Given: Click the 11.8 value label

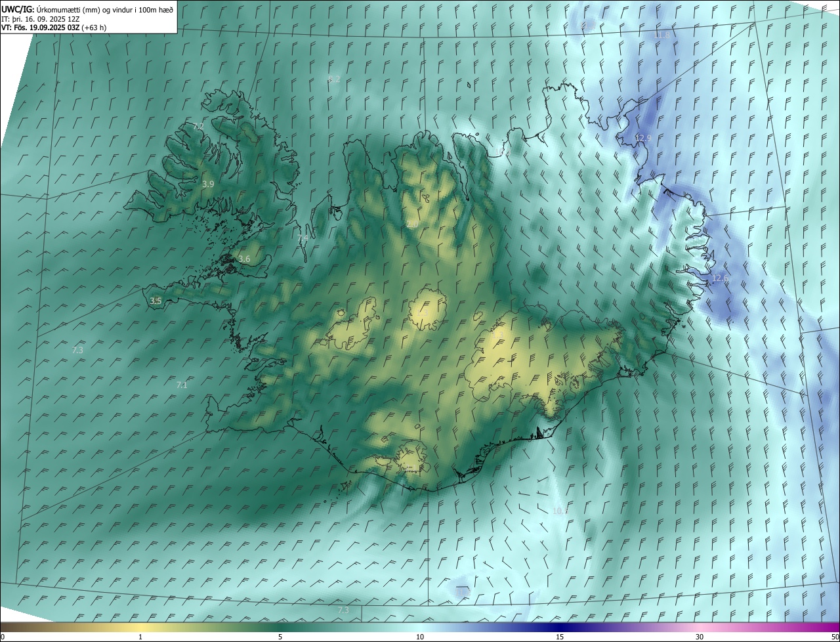Looking at the screenshot, I should pos(662,35).
